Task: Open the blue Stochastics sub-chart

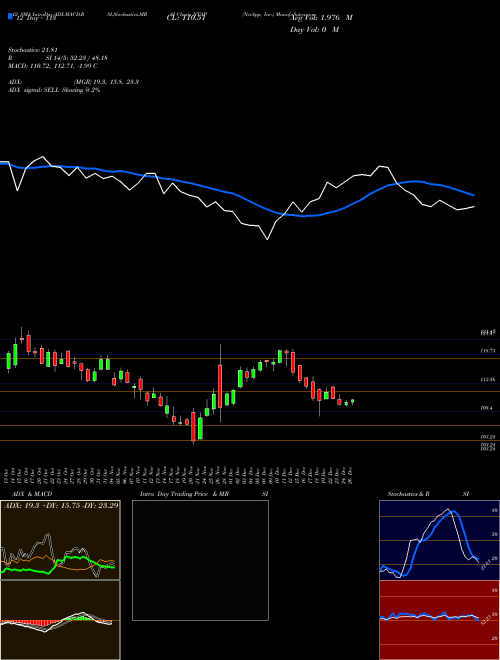Action: [439, 540]
